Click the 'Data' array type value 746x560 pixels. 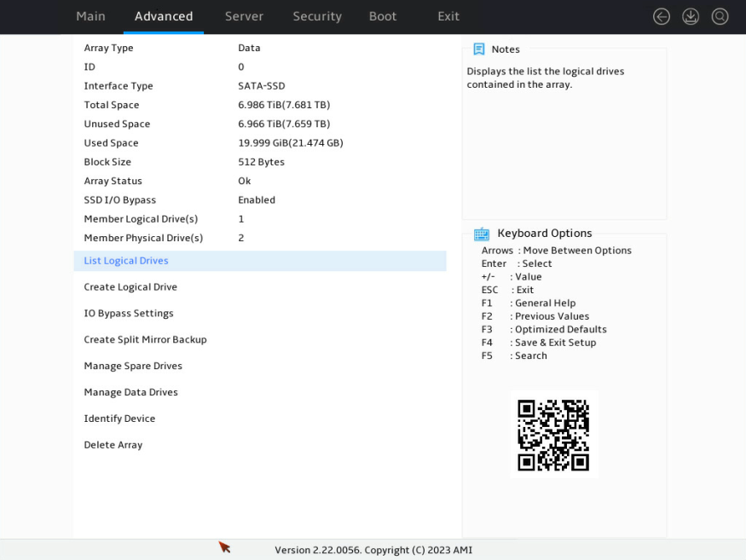tap(249, 48)
